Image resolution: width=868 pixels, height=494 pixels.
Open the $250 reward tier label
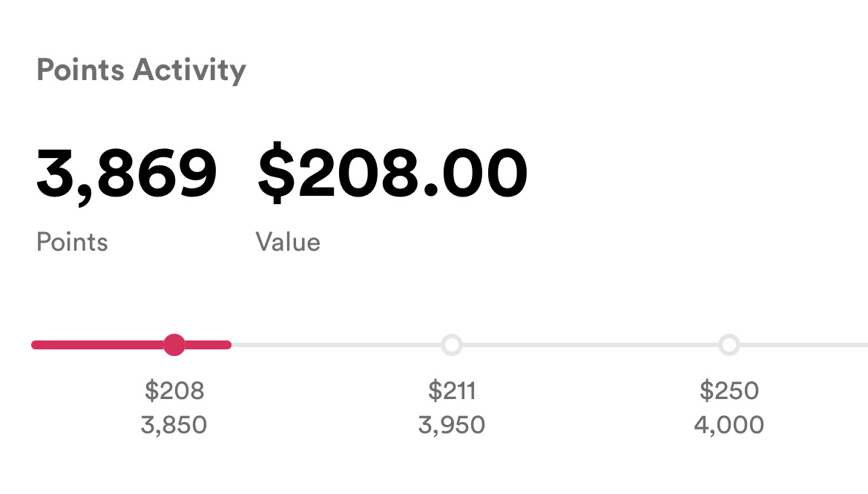(729, 390)
